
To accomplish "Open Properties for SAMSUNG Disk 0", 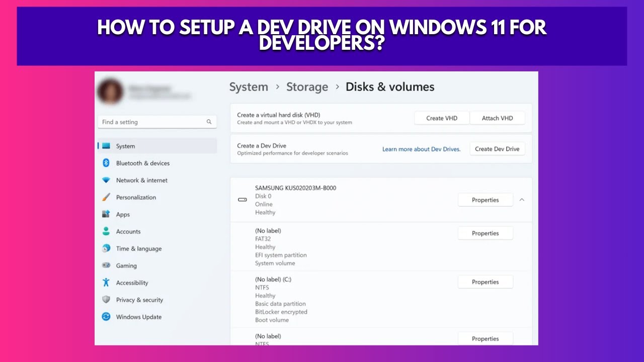I will click(486, 200).
